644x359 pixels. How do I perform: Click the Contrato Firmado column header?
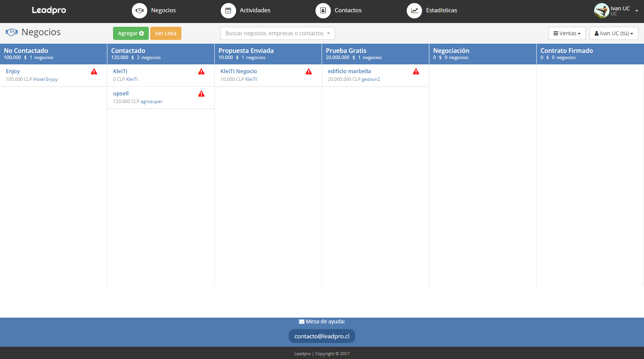click(590, 54)
